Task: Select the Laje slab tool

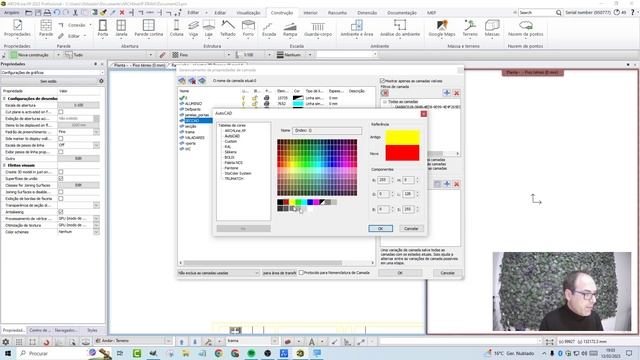Action: (209, 28)
